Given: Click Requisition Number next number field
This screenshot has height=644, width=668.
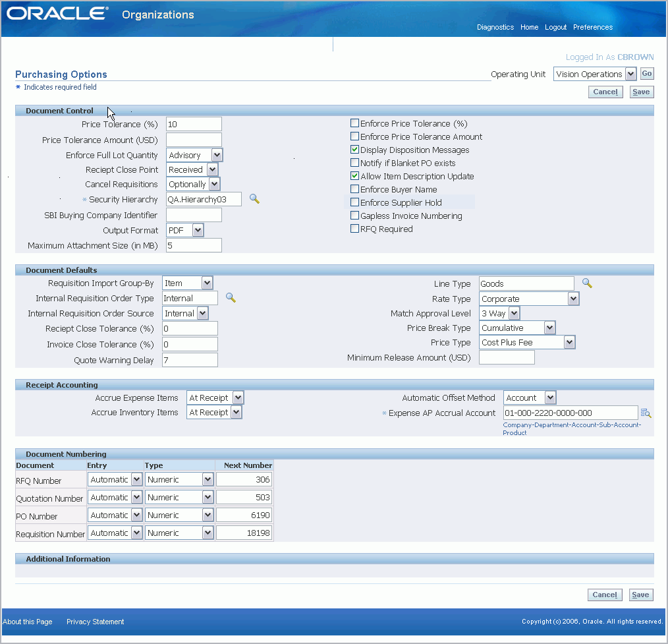Looking at the screenshot, I should click(244, 533).
